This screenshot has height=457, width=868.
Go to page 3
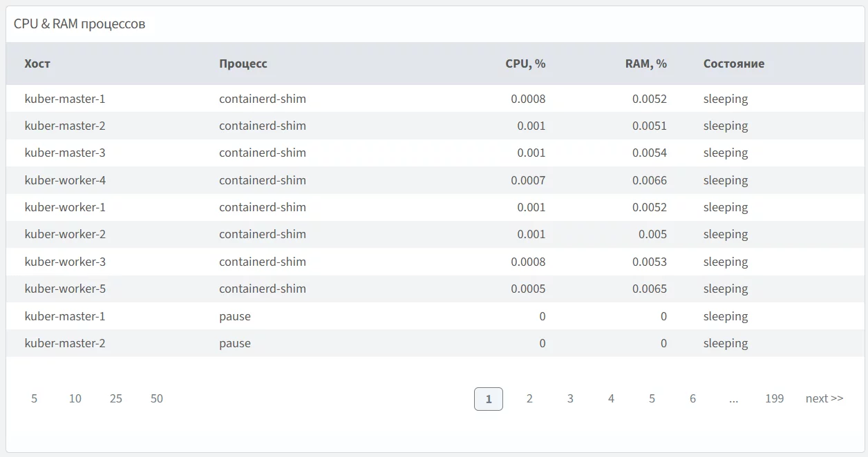click(x=570, y=398)
